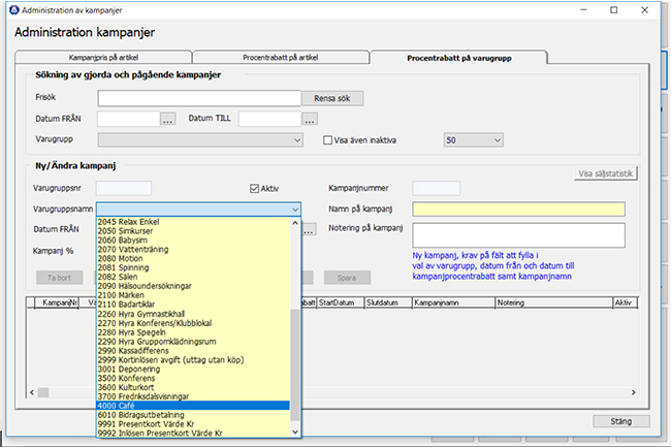Click the application icon in title bar

pos(14,10)
